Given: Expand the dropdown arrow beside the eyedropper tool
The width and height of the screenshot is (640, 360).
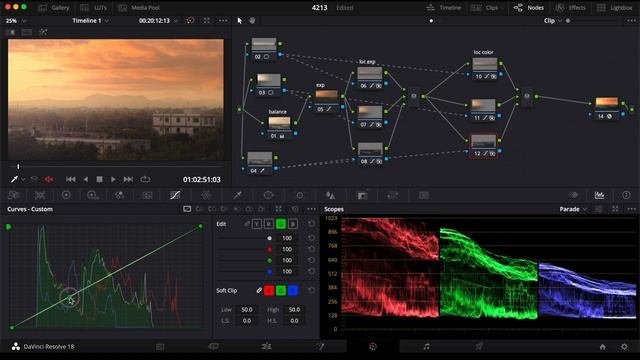Looking at the screenshot, I should [23, 179].
